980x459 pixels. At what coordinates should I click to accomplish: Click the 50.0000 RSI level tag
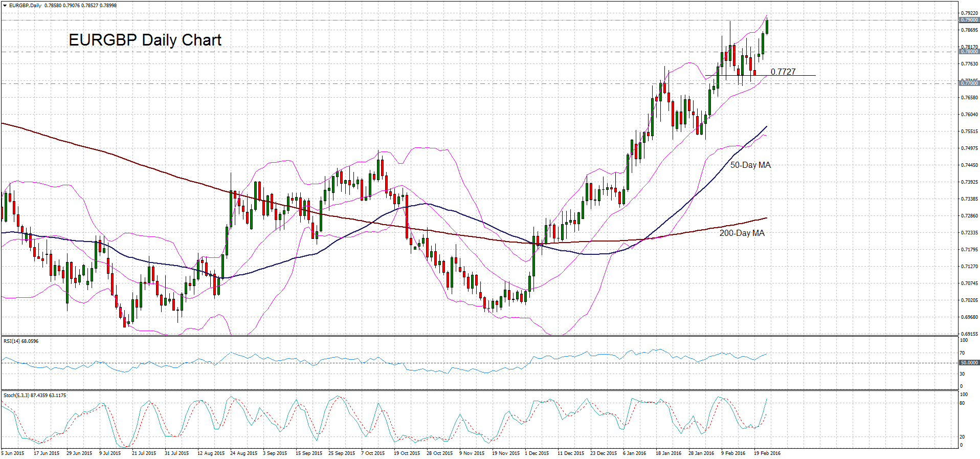pyautogui.click(x=969, y=362)
